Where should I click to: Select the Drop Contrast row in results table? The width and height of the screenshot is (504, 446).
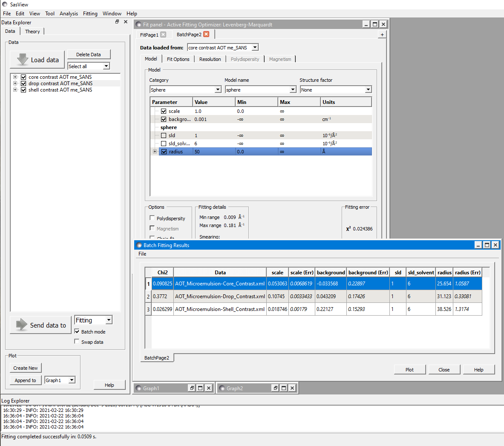[220, 296]
